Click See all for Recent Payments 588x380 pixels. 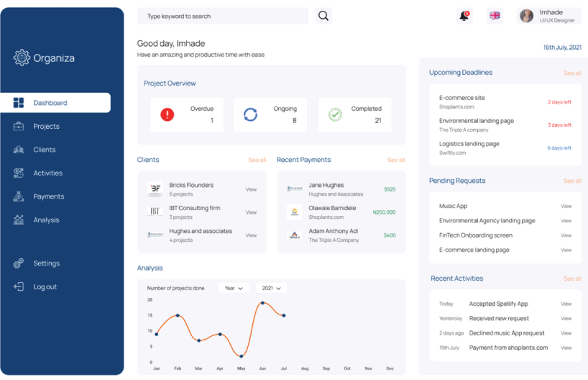(396, 160)
